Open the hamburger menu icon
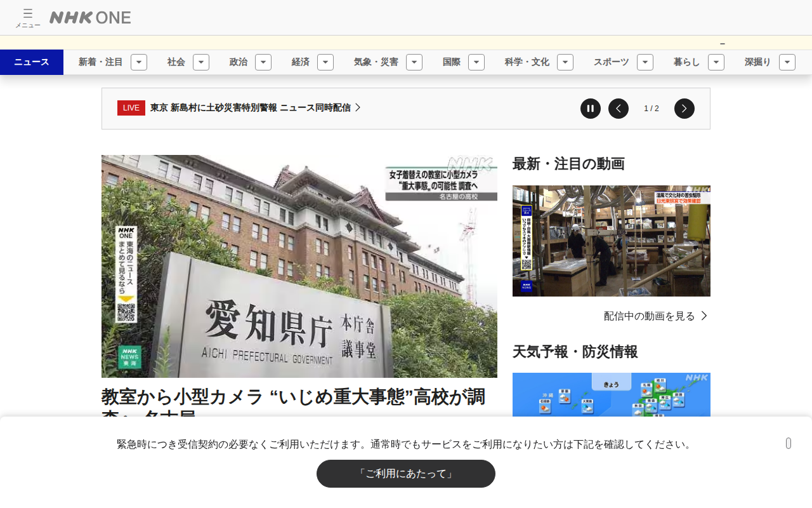The image size is (812, 508). tap(27, 17)
